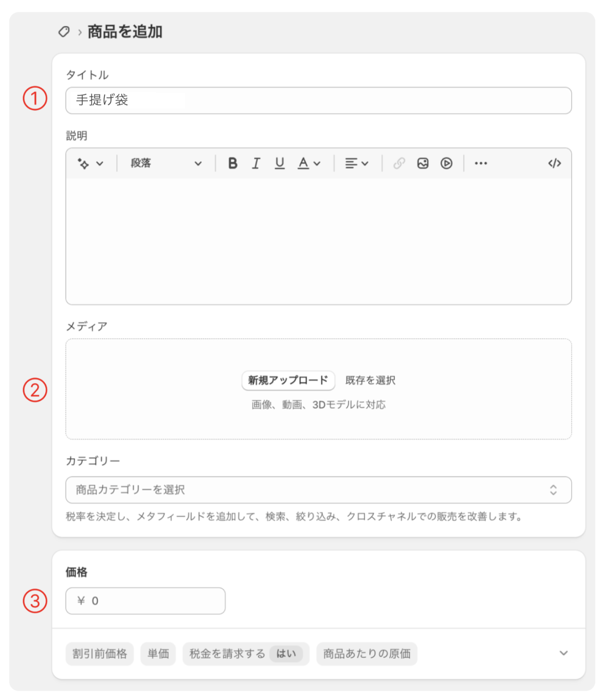Screen dimensions: 603x700
Task: Click the product tag breadcrumb icon
Action: click(x=64, y=32)
